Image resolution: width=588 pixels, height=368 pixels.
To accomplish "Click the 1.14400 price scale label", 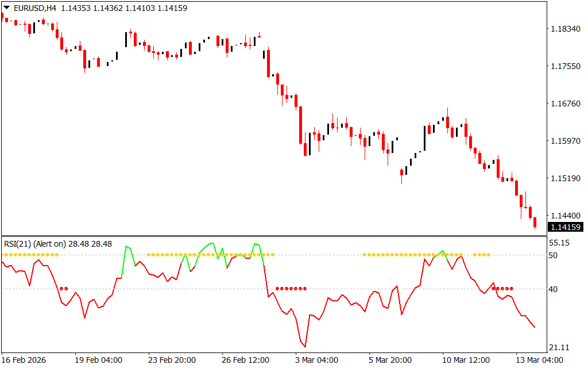I will pyautogui.click(x=565, y=215).
